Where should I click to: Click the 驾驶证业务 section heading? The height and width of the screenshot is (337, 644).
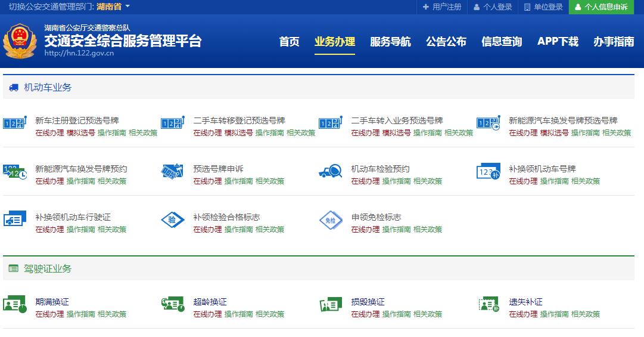coord(48,269)
